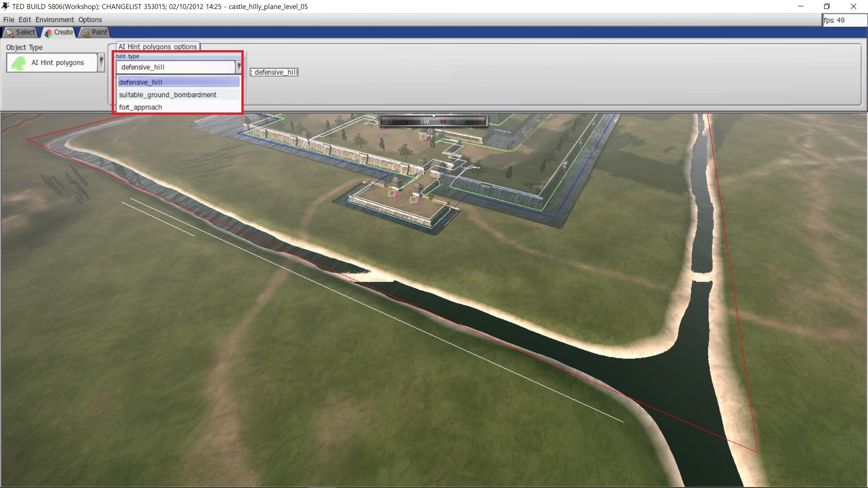868x488 pixels.
Task: Click the fps counter box
Action: (844, 20)
